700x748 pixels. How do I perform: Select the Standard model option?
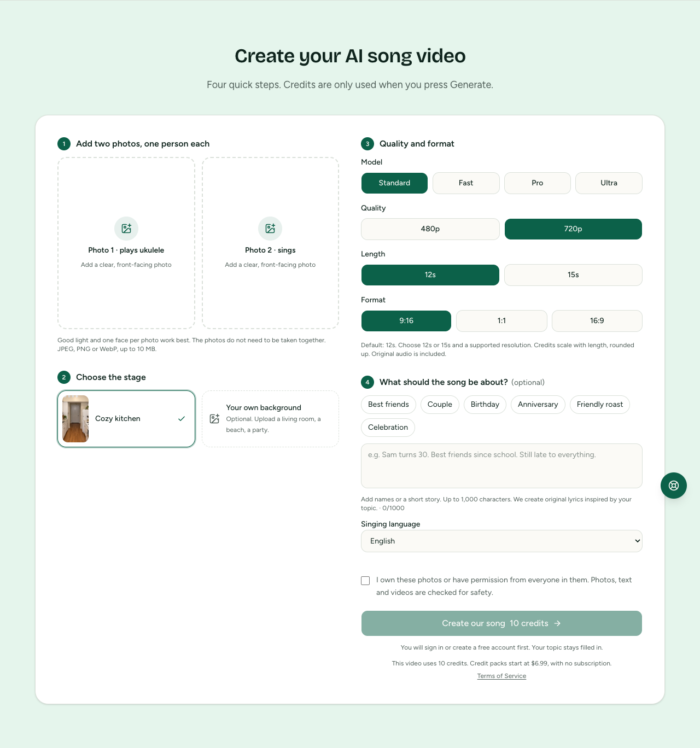coord(394,183)
